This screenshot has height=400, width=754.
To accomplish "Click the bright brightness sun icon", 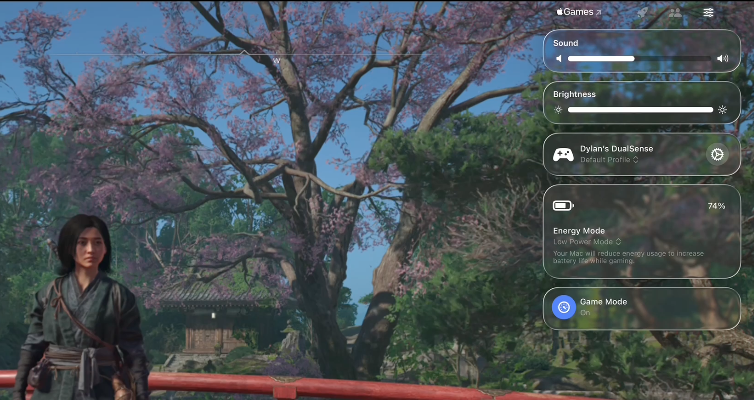I will click(722, 110).
